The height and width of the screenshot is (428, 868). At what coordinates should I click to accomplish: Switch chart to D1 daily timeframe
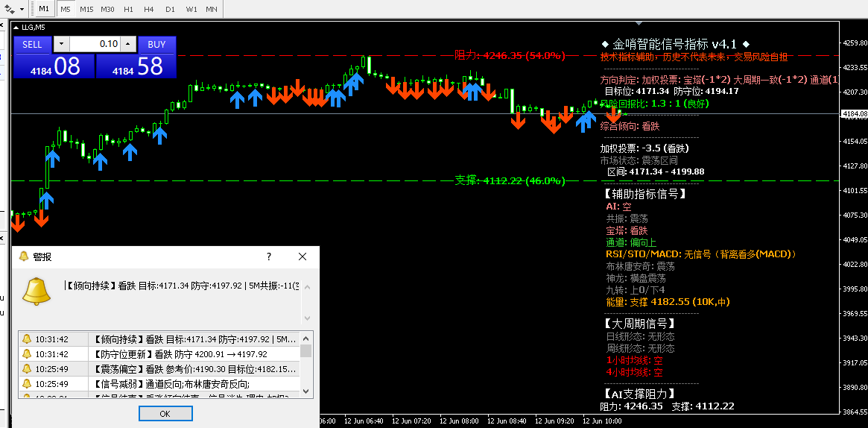point(170,10)
